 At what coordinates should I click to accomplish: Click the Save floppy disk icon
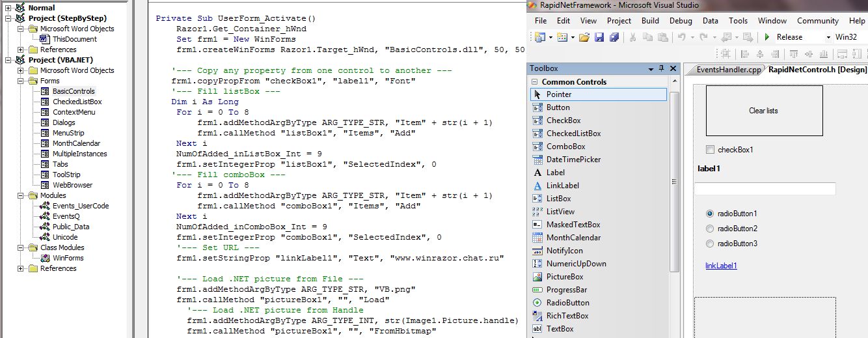click(x=599, y=37)
